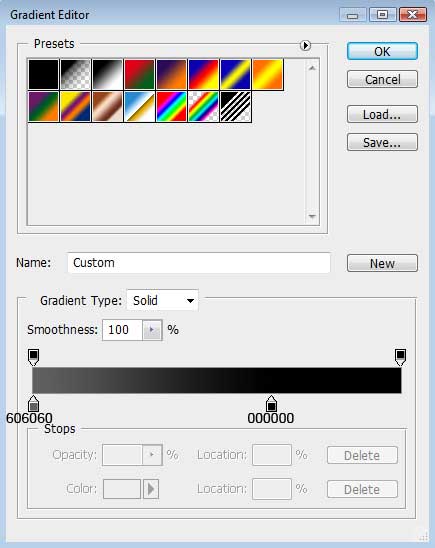435x548 pixels.
Task: Pick the Transparent Stripes gradient preset
Action: pyautogui.click(x=236, y=107)
